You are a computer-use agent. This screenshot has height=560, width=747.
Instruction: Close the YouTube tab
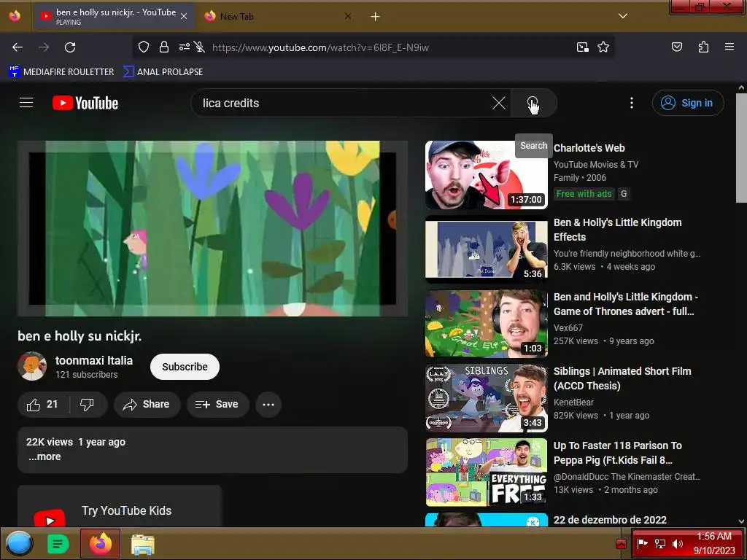point(184,16)
